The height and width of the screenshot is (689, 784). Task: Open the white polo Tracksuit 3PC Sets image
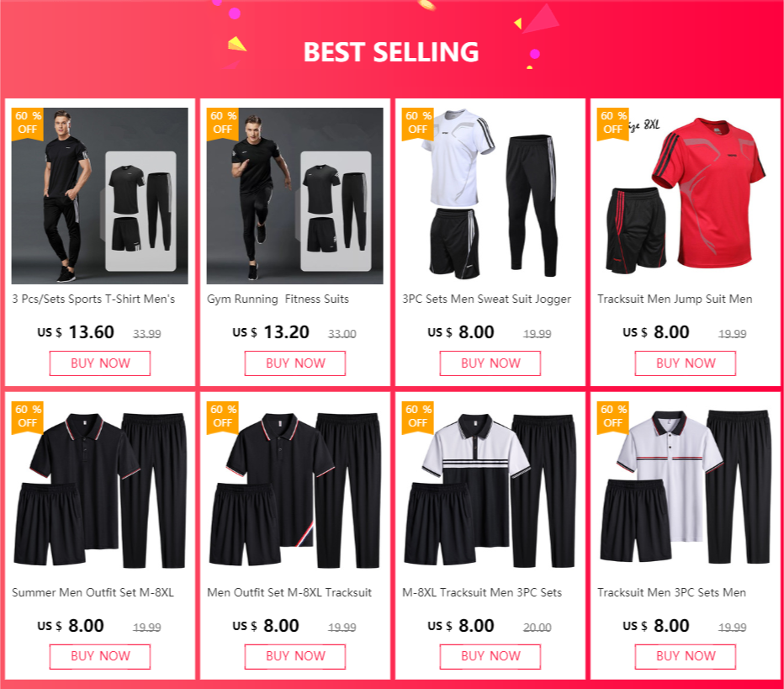coord(686,489)
